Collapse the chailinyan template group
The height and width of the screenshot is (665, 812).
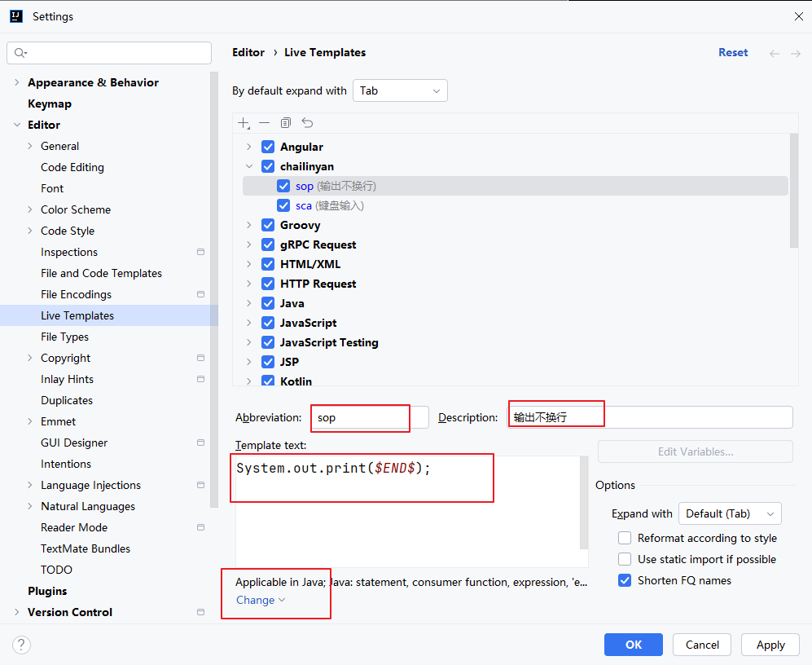click(249, 166)
